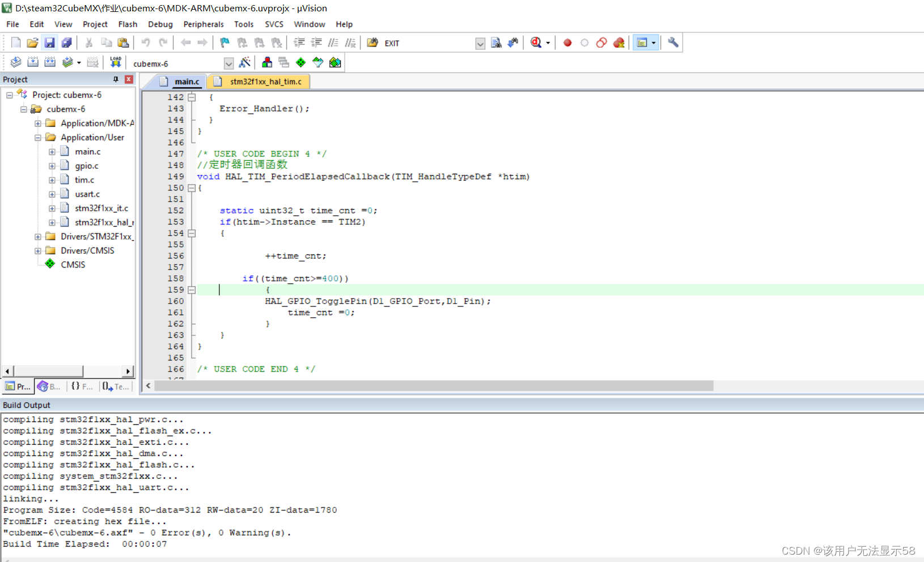Insert a bookmark with the blue flag icon
Viewport: 924px width, 562px height.
click(225, 42)
